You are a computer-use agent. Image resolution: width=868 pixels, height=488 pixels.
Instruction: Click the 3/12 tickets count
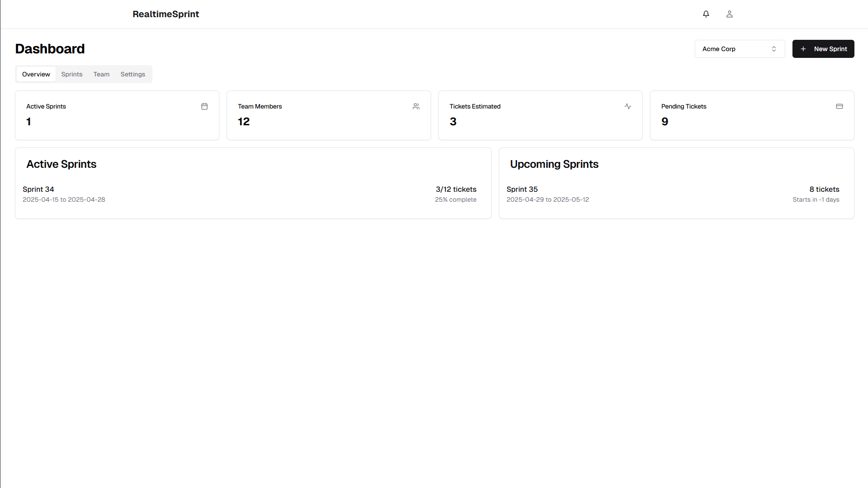pyautogui.click(x=456, y=189)
